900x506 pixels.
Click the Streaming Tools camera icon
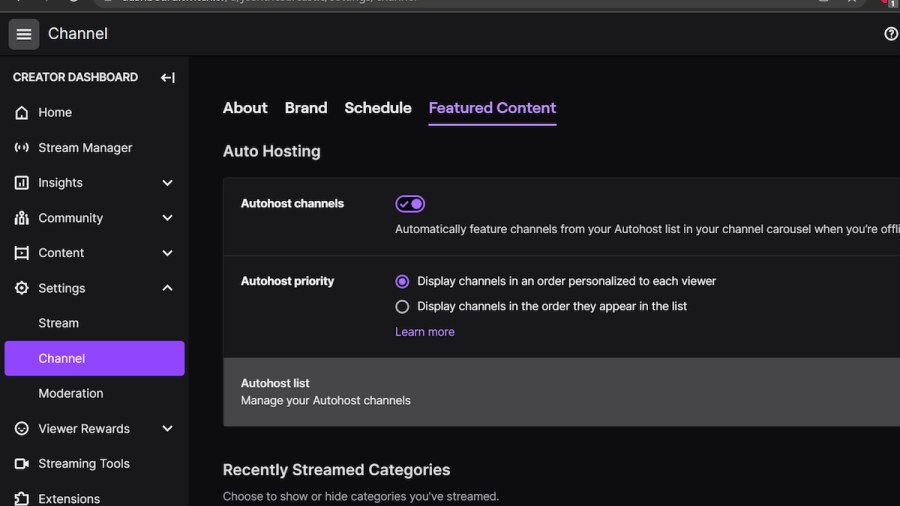(x=21, y=464)
